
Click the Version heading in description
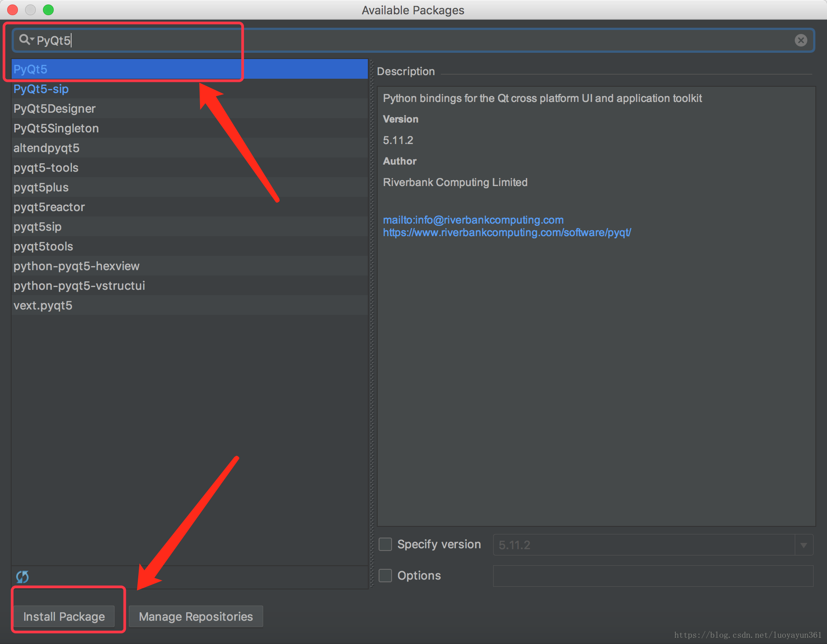401,119
